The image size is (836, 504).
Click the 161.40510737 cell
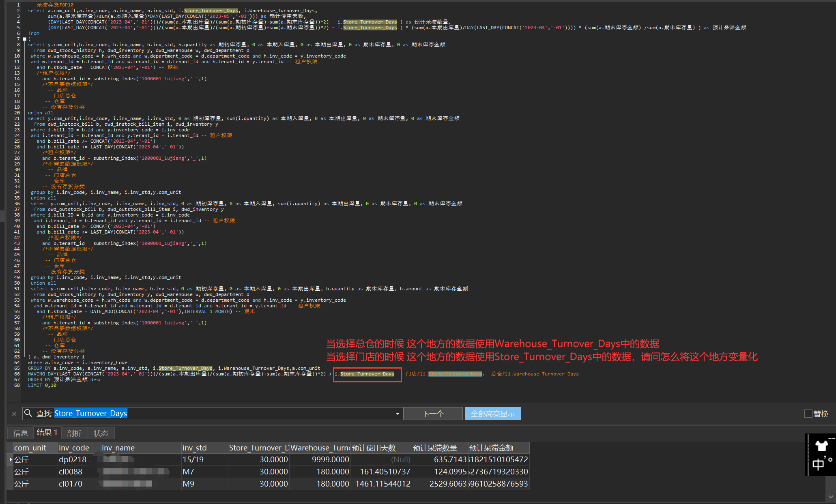[x=381, y=472]
